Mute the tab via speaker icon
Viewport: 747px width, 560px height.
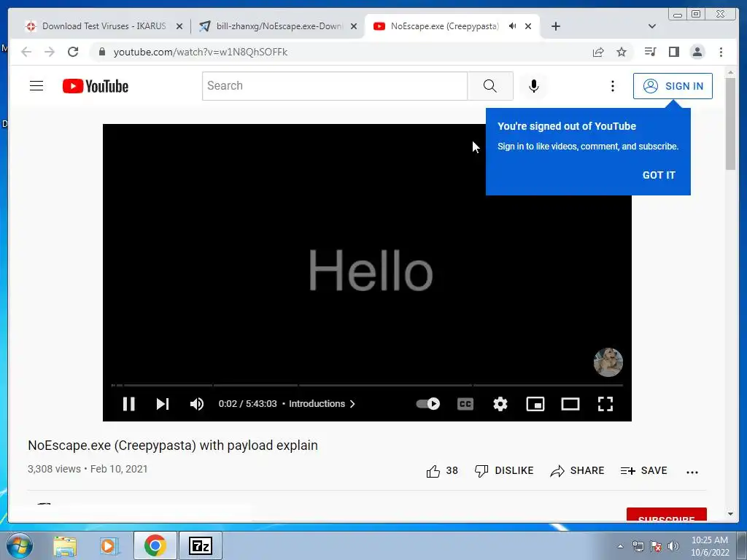[x=512, y=26]
